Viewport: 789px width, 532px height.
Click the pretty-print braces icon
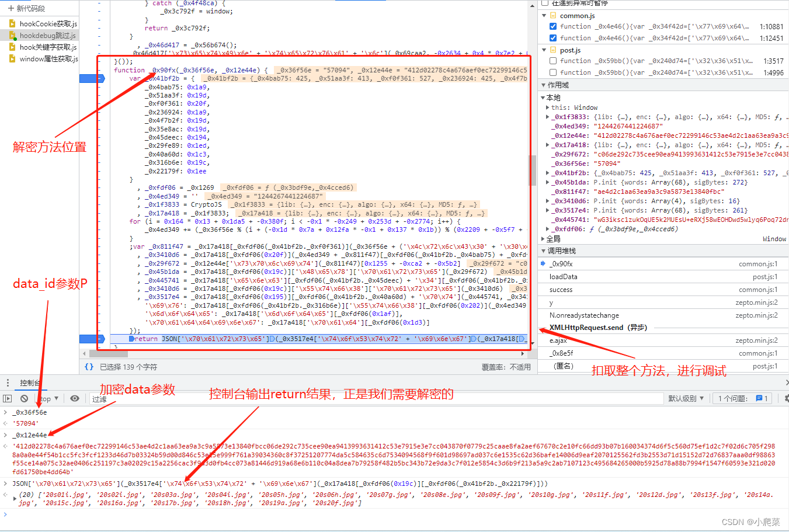tap(89, 367)
